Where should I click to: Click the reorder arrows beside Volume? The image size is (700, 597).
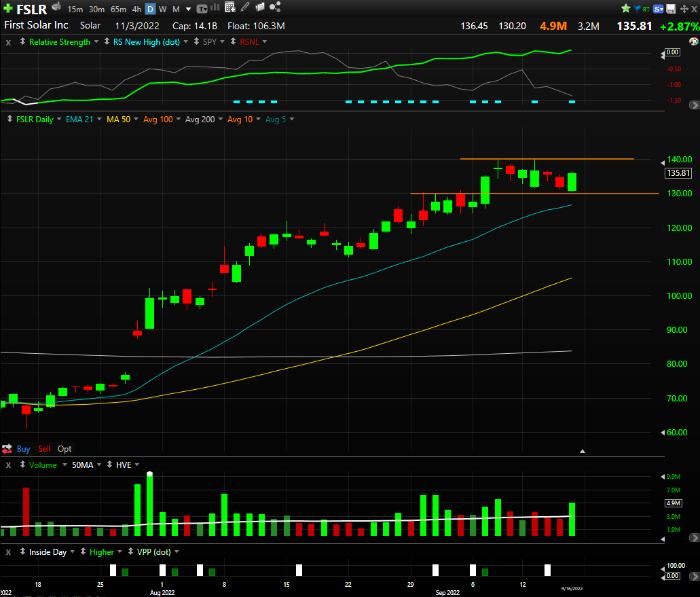pos(23,465)
